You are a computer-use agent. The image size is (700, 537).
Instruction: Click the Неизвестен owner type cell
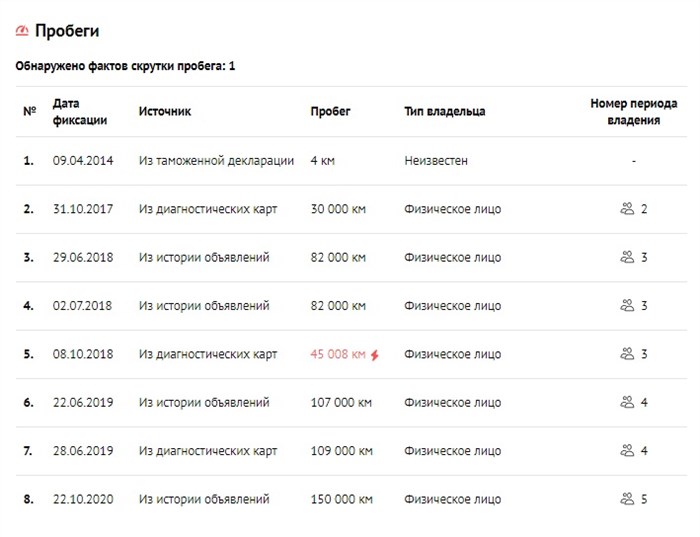click(x=436, y=160)
